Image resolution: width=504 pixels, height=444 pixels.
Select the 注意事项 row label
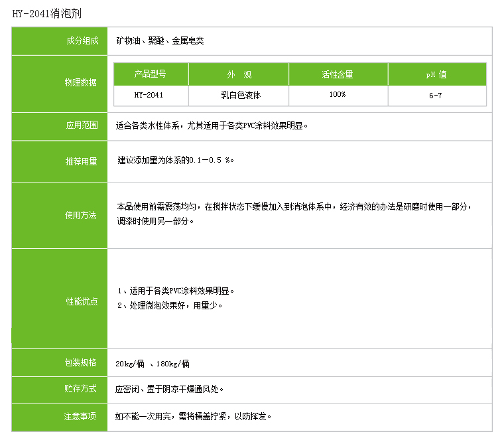tap(81, 417)
